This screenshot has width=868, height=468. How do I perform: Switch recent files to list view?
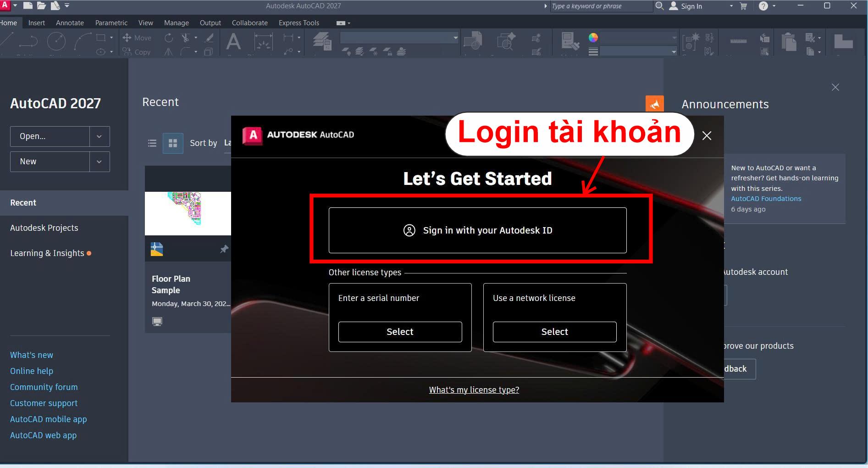[x=152, y=143]
